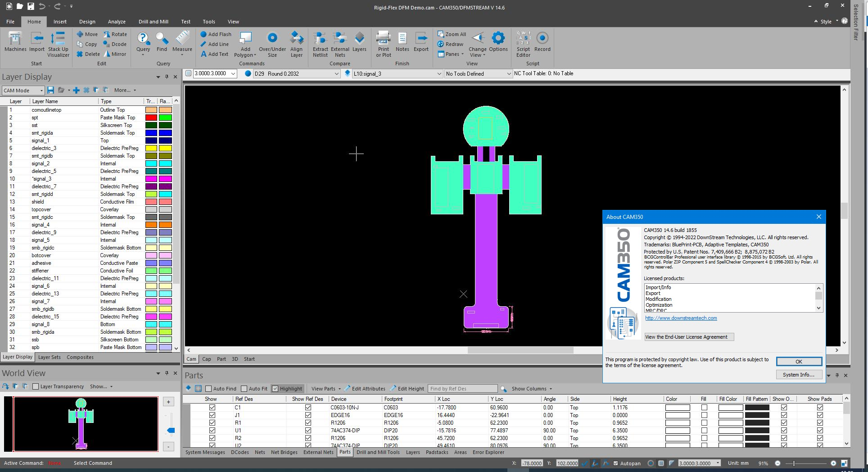Open the CAM Mode dropdown

pyautogui.click(x=23, y=91)
